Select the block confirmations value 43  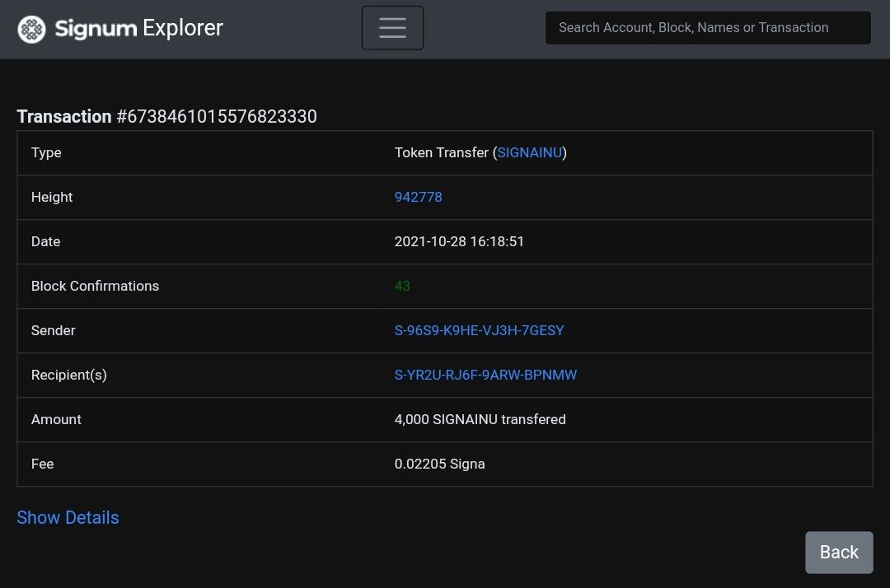[x=402, y=286]
